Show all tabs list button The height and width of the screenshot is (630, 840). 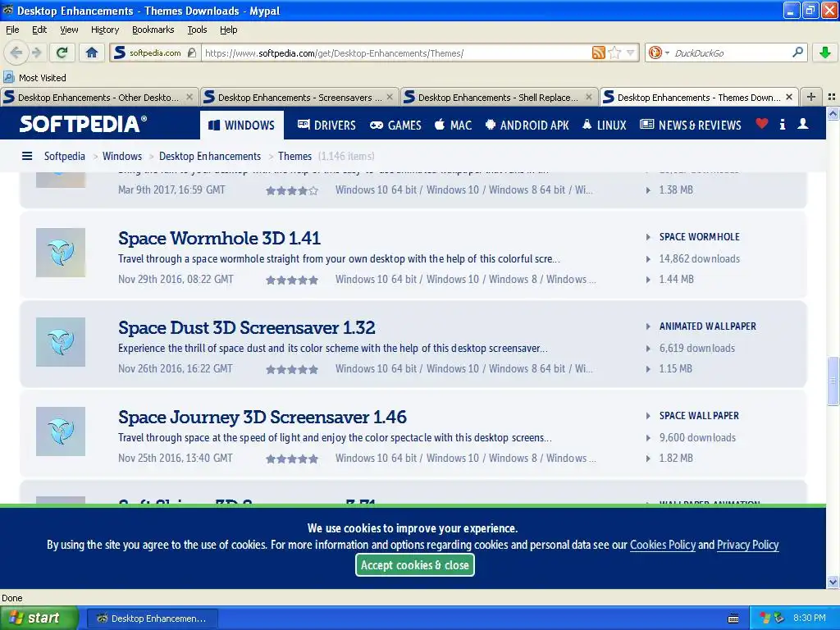(x=832, y=97)
